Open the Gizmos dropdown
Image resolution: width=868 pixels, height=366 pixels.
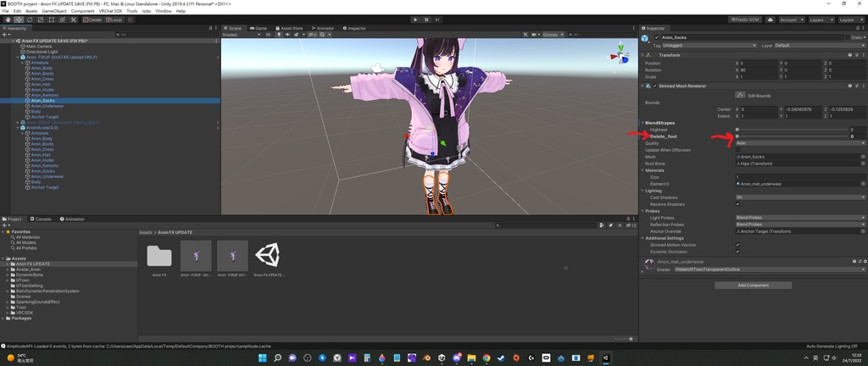point(552,34)
